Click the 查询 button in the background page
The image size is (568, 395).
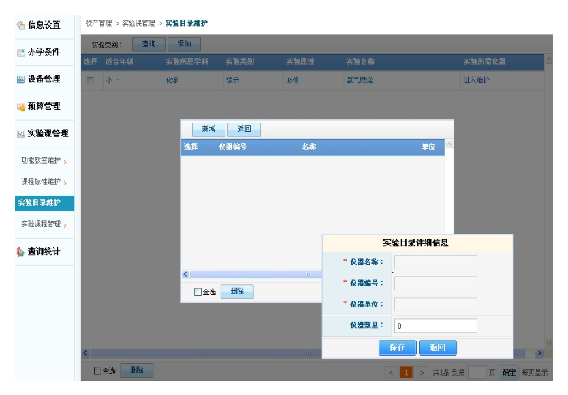click(x=149, y=44)
